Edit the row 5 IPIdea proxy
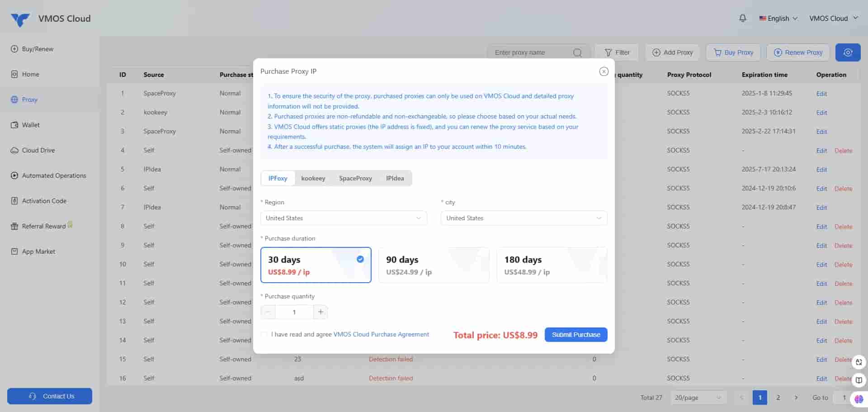Screen dimensions: 868x412 pyautogui.click(x=821, y=170)
